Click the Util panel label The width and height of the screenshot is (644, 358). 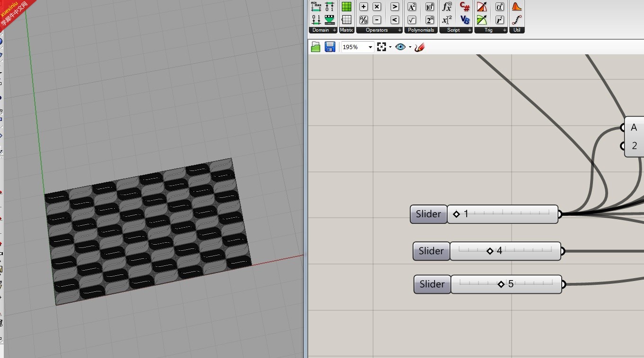click(517, 30)
